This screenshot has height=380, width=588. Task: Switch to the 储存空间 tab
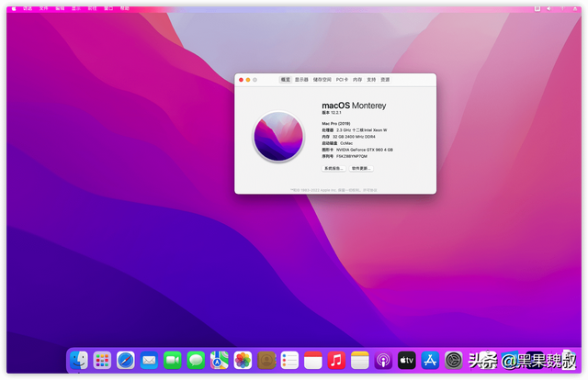(322, 80)
